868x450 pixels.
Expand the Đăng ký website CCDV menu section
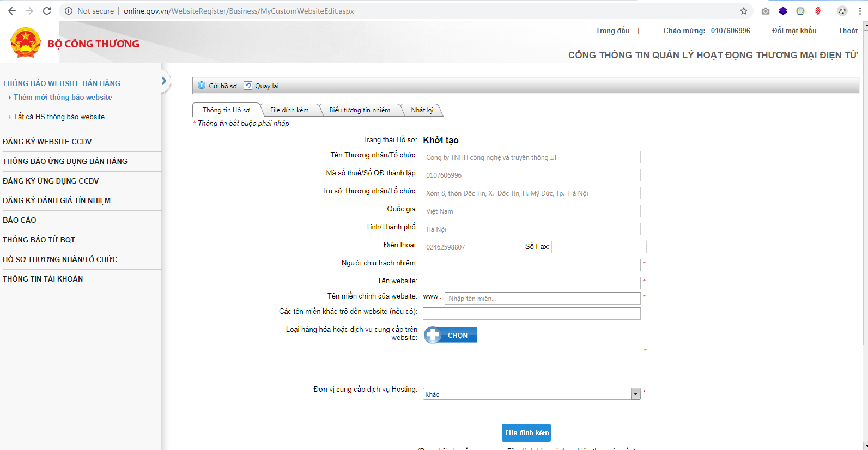(47, 142)
